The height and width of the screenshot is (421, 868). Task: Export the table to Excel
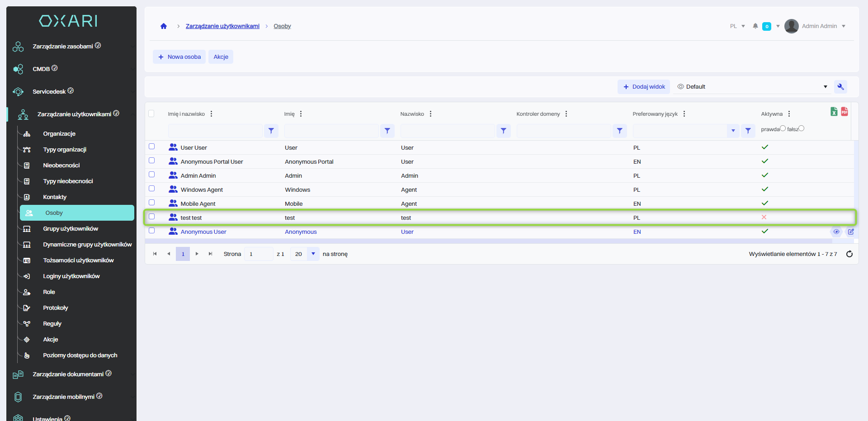click(x=834, y=112)
